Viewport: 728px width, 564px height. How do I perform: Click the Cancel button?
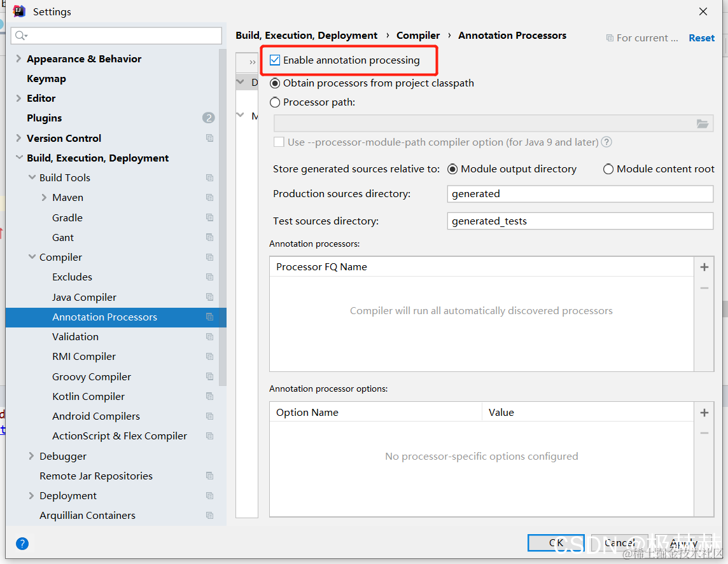pyautogui.click(x=619, y=542)
